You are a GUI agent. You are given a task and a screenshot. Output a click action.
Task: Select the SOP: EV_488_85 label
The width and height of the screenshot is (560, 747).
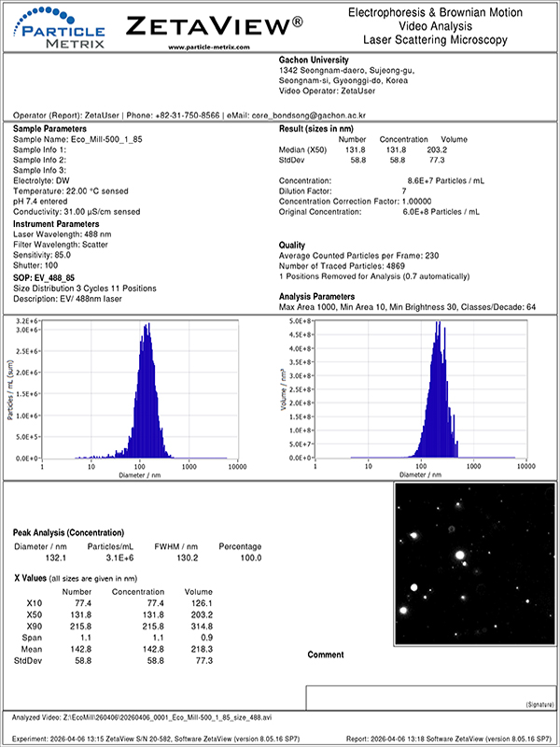click(x=47, y=277)
